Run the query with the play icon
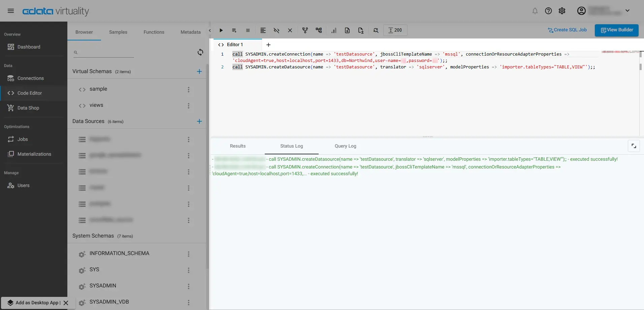 [221, 30]
